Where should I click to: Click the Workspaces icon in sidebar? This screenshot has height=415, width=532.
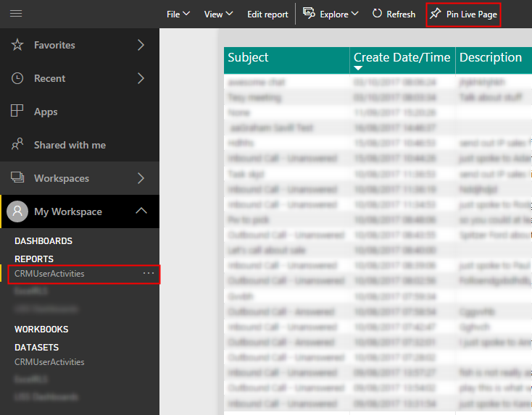pos(17,178)
